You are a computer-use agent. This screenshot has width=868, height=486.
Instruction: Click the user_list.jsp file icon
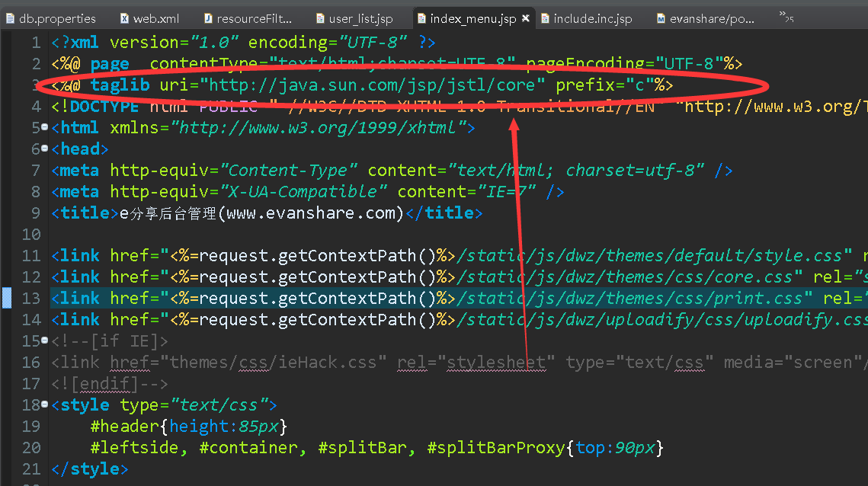coord(320,19)
